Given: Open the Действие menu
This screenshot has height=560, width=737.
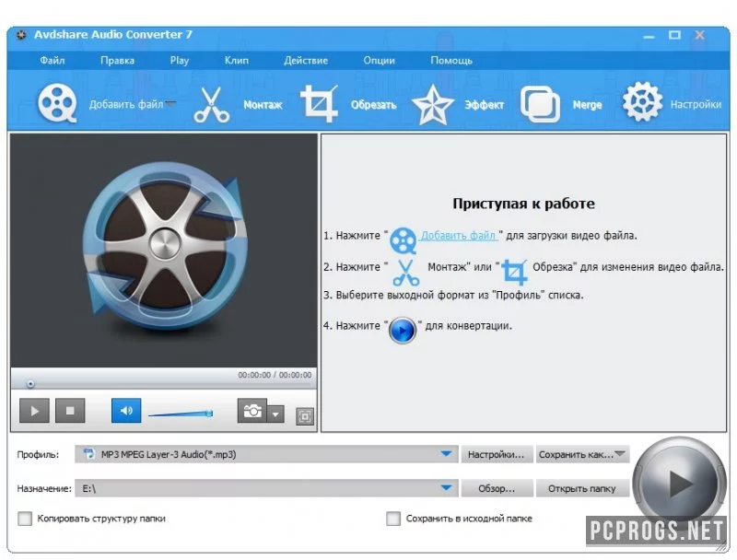Looking at the screenshot, I should pyautogui.click(x=306, y=61).
